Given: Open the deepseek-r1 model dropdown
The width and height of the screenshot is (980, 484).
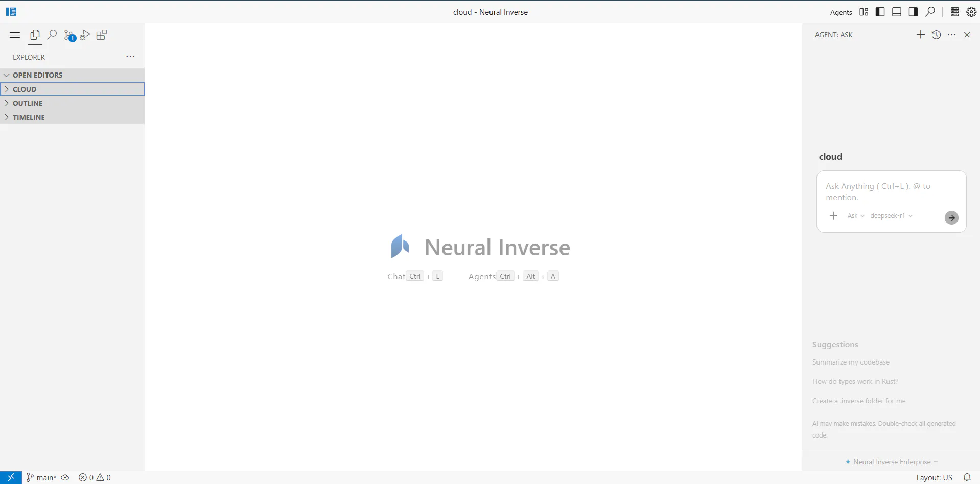Looking at the screenshot, I should point(891,216).
